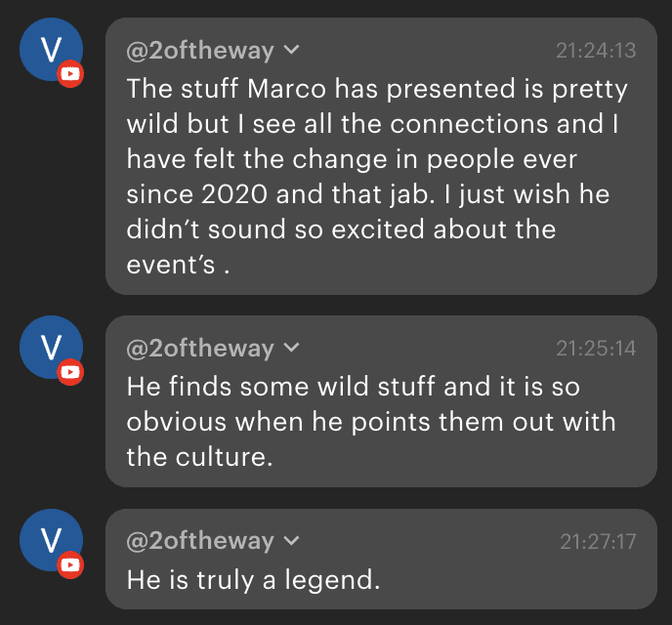Click the 21:27:17 timestamp
Viewport: 672px width, 625px height.
coord(598,541)
